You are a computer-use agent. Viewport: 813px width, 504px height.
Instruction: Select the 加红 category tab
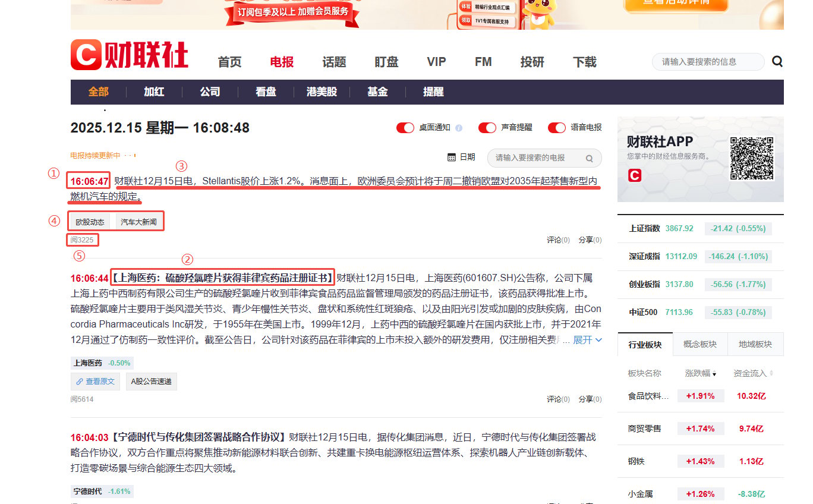click(154, 92)
